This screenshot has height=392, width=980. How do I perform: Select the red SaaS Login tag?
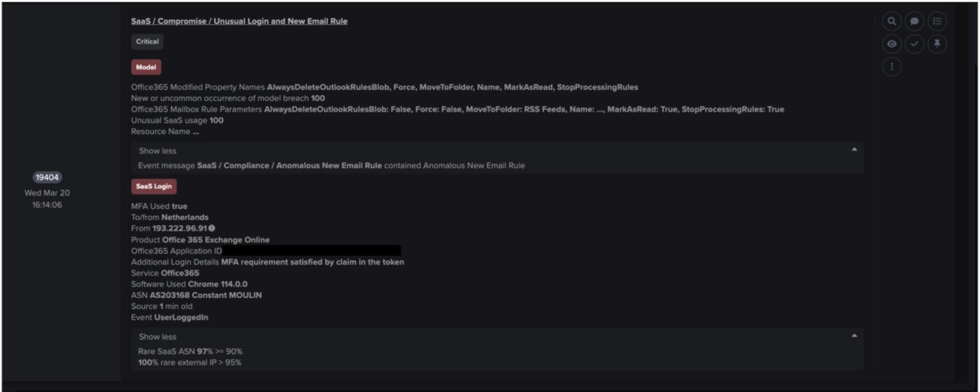(x=154, y=186)
